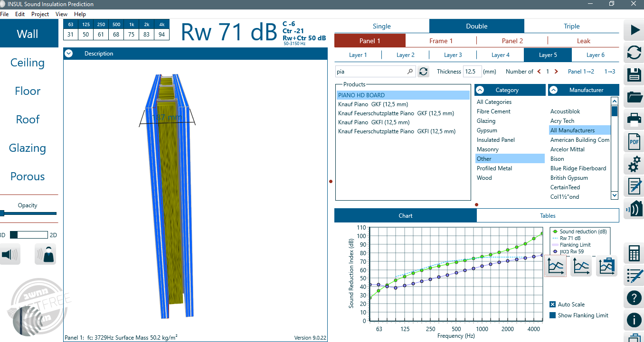The width and height of the screenshot is (644, 342).
Task: Toggle the Auto Scale checkbox
Action: (x=552, y=305)
